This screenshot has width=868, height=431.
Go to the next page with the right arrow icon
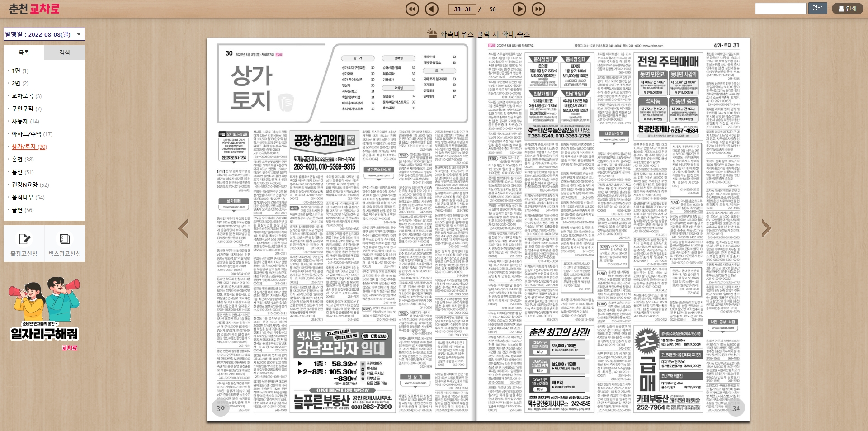pyautogui.click(x=519, y=9)
